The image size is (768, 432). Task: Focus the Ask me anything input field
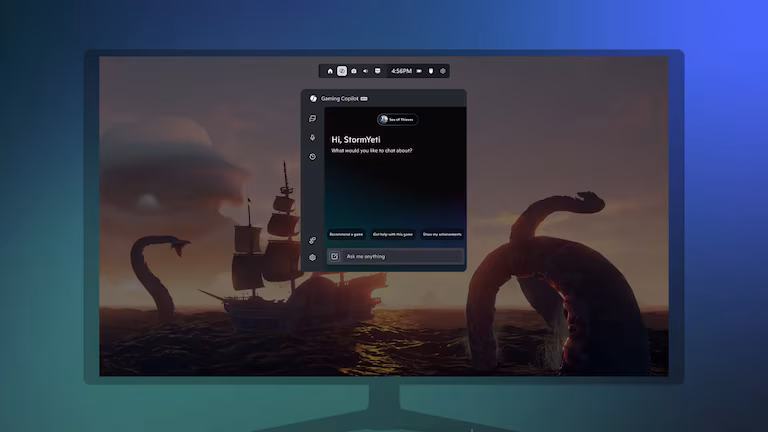(402, 257)
